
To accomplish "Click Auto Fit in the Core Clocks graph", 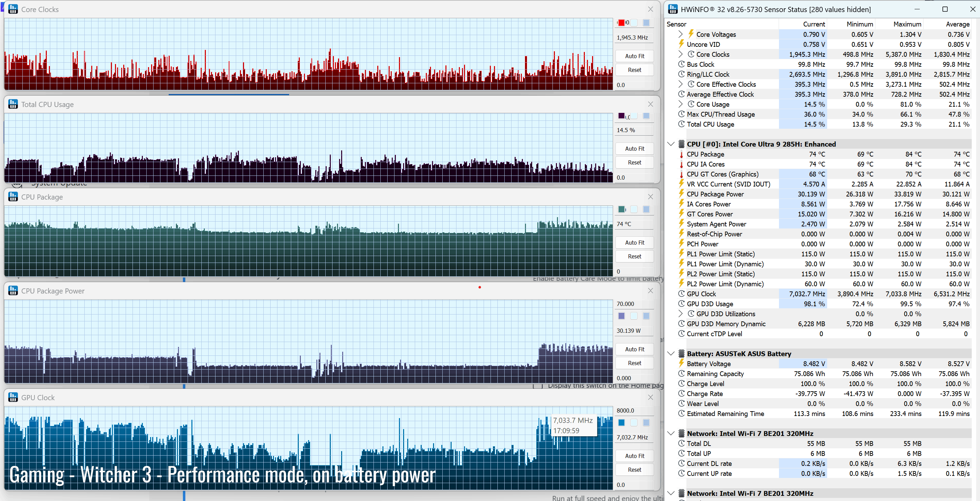I will click(x=634, y=56).
